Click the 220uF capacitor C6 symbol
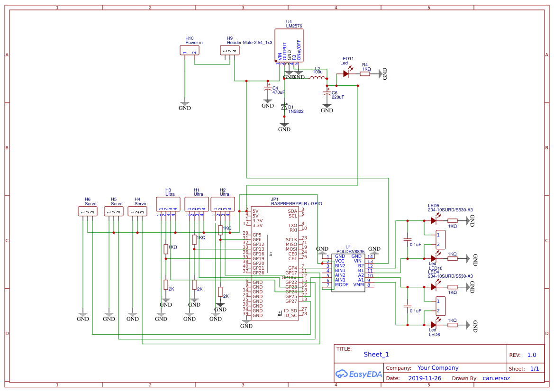554x392 pixels. click(327, 93)
